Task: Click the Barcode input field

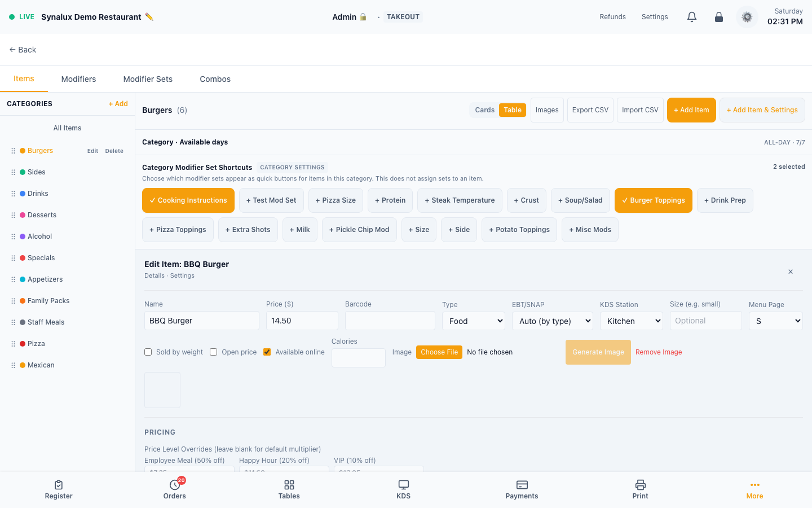Action: point(390,321)
